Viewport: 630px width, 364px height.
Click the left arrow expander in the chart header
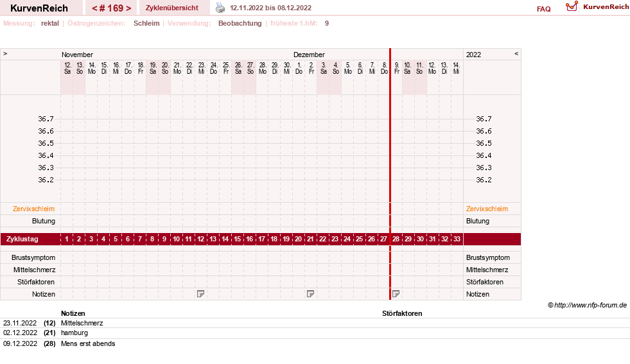pos(5,53)
